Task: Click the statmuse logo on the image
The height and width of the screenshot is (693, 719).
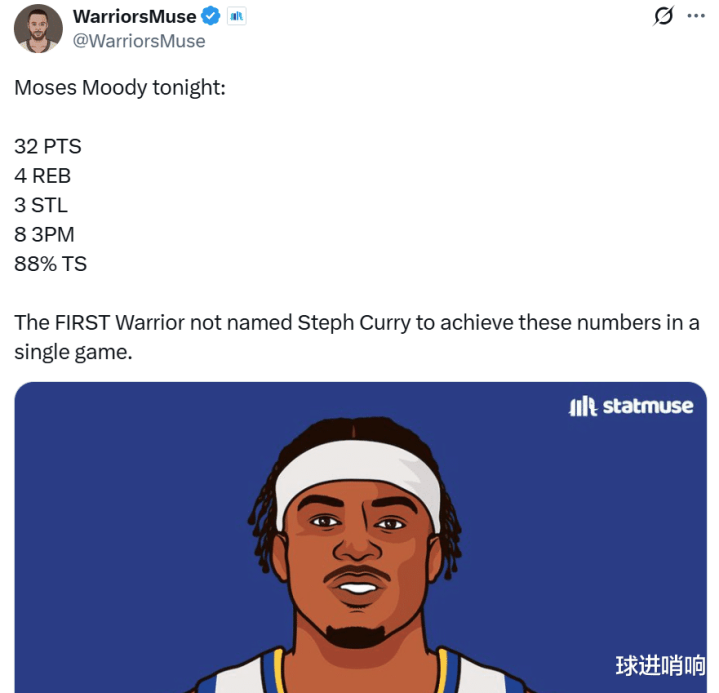Action: 631,406
